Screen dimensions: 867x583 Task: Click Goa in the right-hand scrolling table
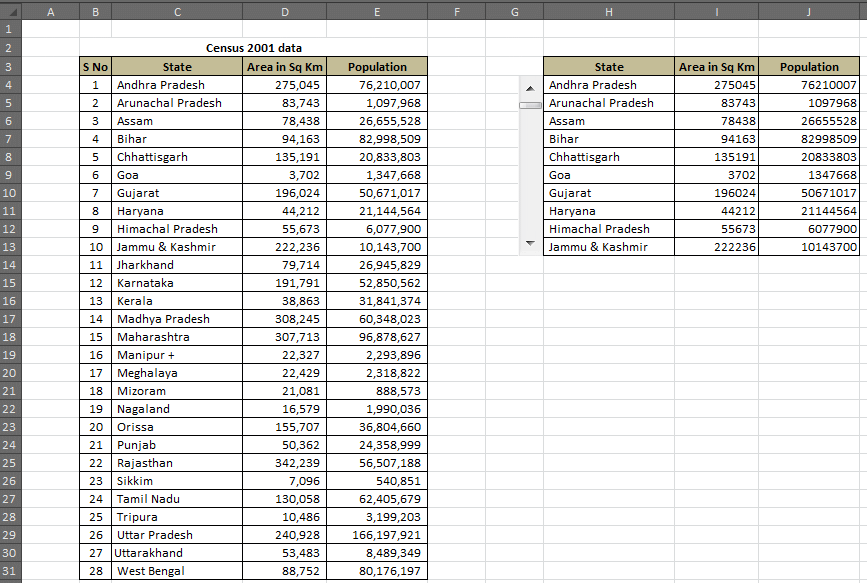pos(608,175)
